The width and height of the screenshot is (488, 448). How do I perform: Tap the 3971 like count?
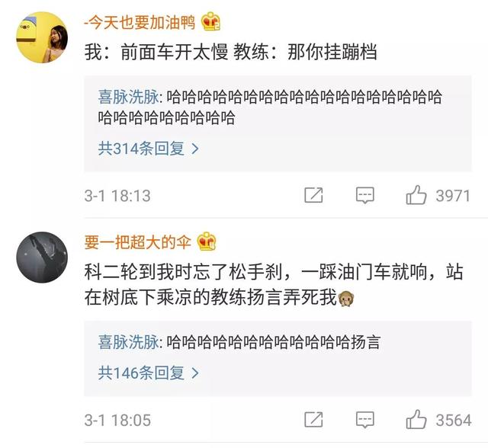point(453,196)
